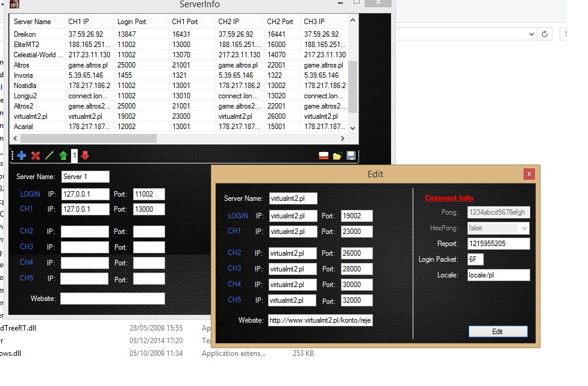Viewport: 588px width, 386px height.
Task: Click Edit dialog Website URL field
Action: 321,320
